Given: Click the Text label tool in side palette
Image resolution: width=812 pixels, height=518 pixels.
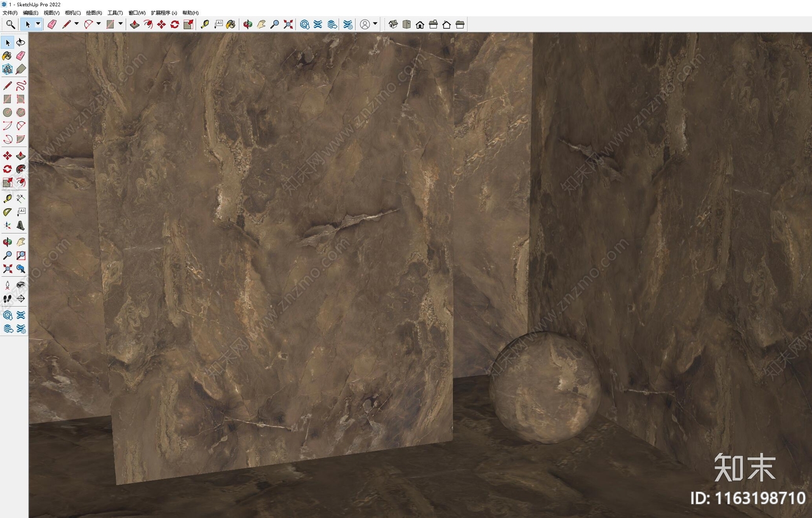Looking at the screenshot, I should (21, 212).
